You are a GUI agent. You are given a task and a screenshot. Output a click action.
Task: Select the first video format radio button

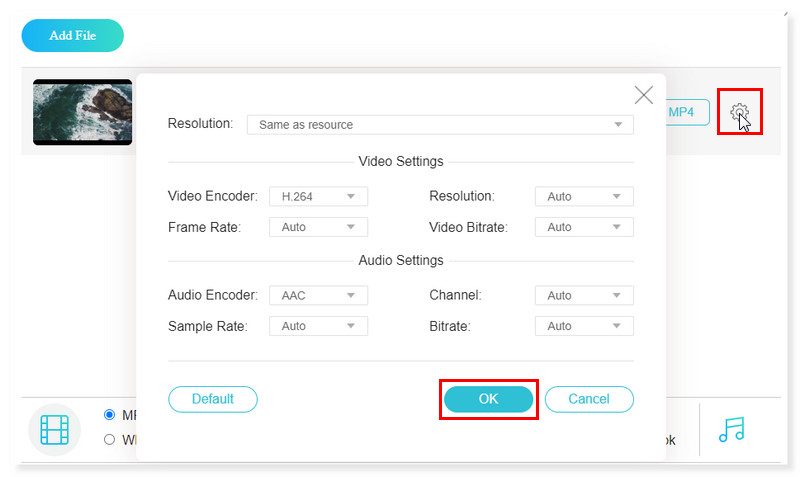(x=110, y=415)
